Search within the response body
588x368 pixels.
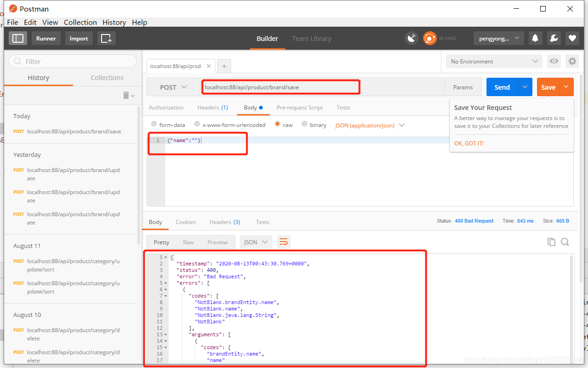coord(565,242)
